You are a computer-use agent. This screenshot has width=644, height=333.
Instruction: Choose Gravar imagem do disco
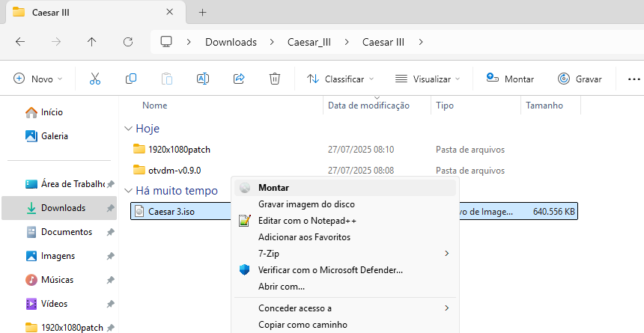[345, 204]
